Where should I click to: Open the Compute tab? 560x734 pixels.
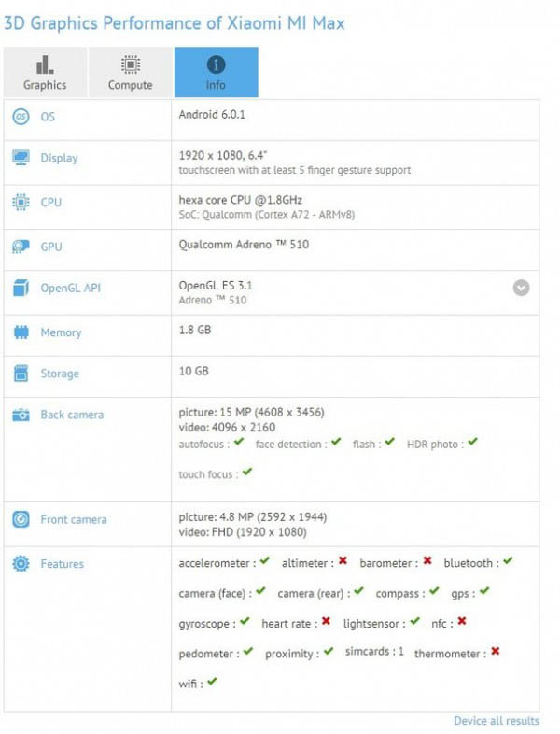coord(131,73)
